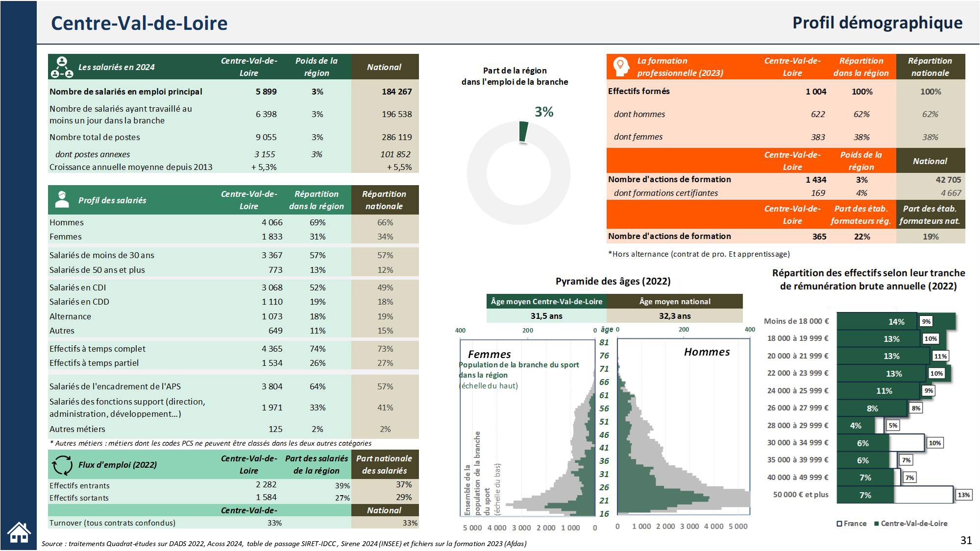
Task: Click the Pyramide des âges (2022) chart title
Action: click(613, 281)
